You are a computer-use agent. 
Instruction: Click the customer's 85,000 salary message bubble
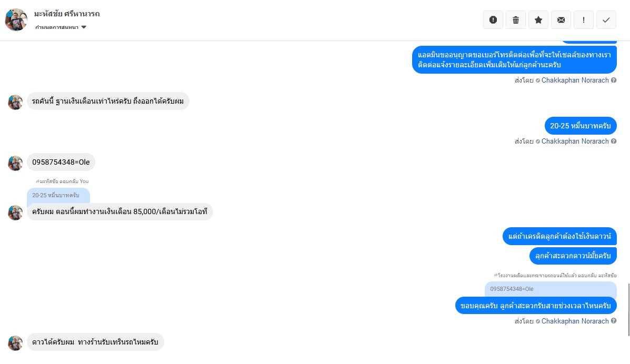tap(120, 212)
